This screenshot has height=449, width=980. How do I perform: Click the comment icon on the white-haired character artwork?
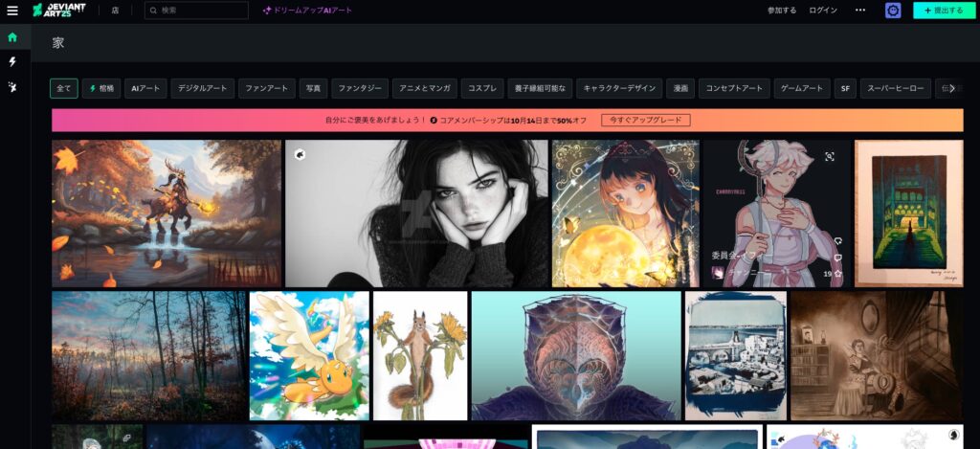[837, 257]
